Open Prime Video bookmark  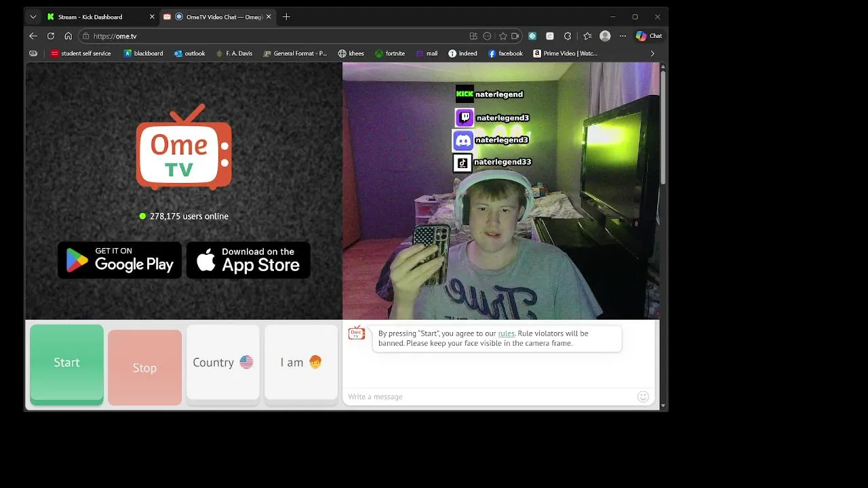pos(565,54)
